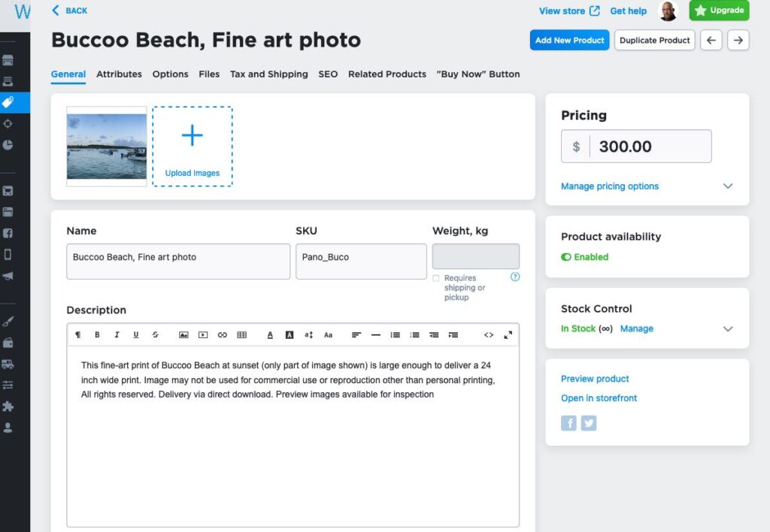This screenshot has height=532, width=770.
Task: Open text alignment options in editor
Action: pos(356,335)
